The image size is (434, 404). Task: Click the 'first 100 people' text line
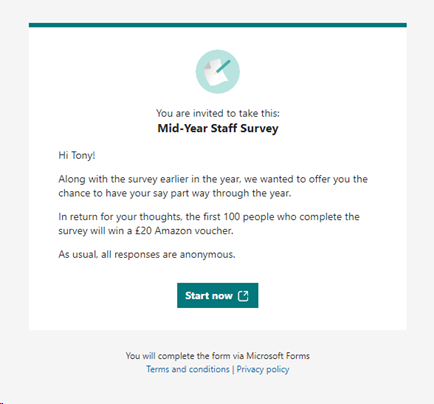coord(209,217)
